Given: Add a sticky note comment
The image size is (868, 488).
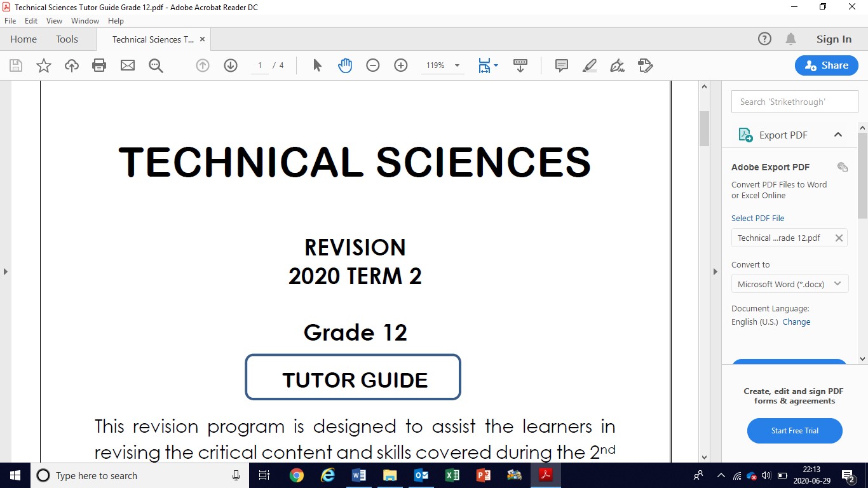Looking at the screenshot, I should click(562, 65).
